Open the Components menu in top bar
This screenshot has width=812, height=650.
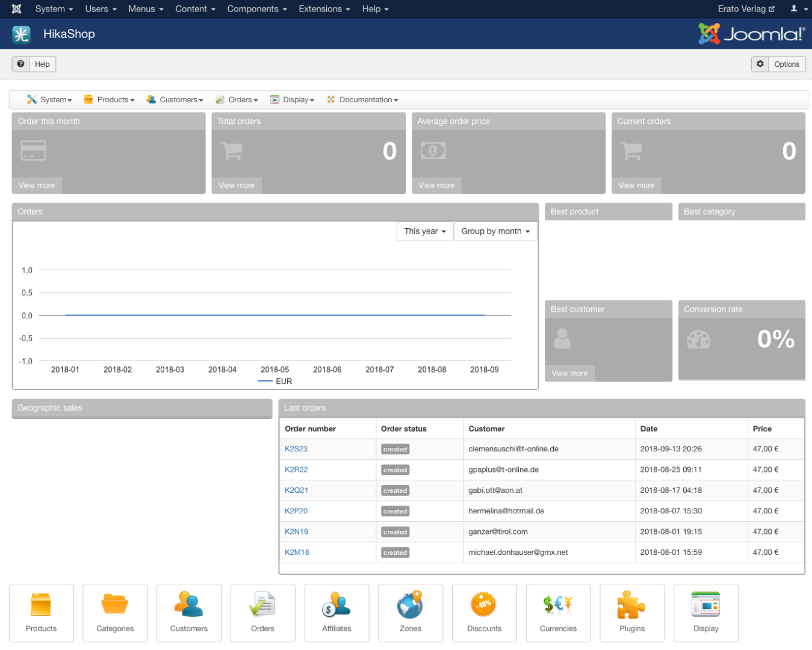[x=256, y=9]
